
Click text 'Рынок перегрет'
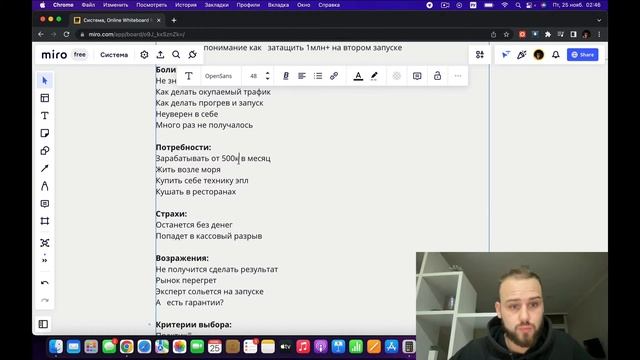[186, 280]
